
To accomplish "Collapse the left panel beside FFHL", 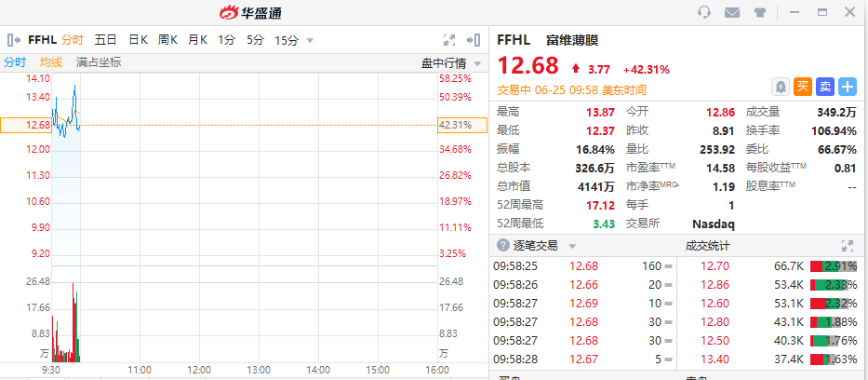I will pyautogui.click(x=14, y=40).
